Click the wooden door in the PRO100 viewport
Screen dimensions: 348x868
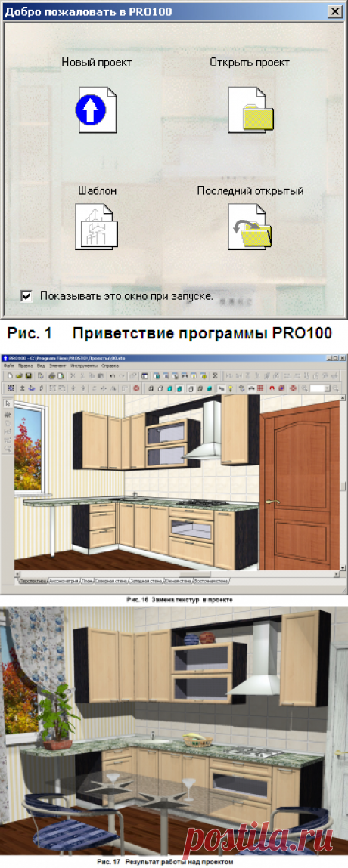click(x=300, y=486)
